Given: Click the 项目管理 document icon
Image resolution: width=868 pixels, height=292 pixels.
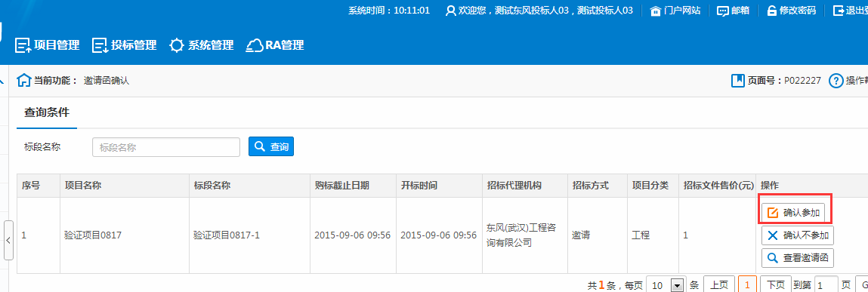Looking at the screenshot, I should pos(23,46).
